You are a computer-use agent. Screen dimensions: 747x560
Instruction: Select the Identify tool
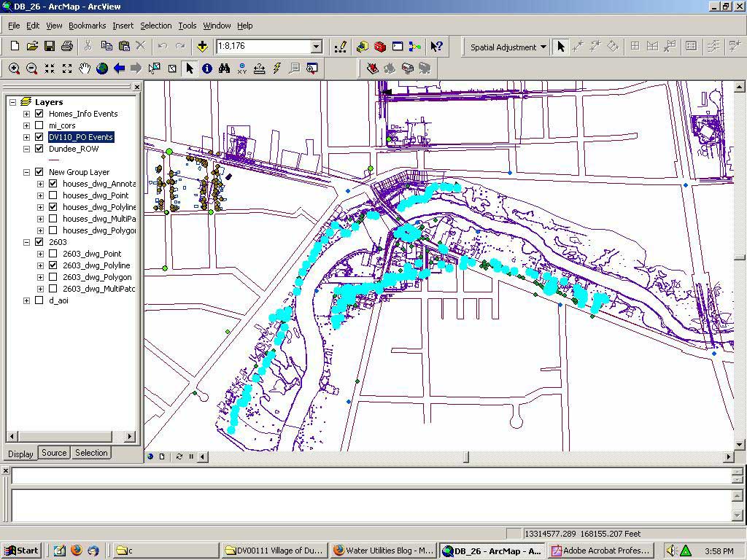pos(207,69)
